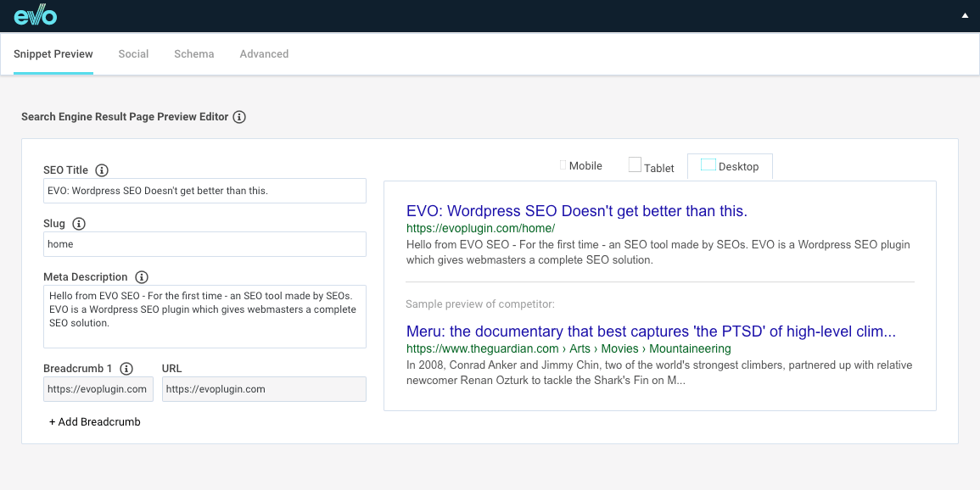Click into the Meta Description textarea

click(204, 316)
